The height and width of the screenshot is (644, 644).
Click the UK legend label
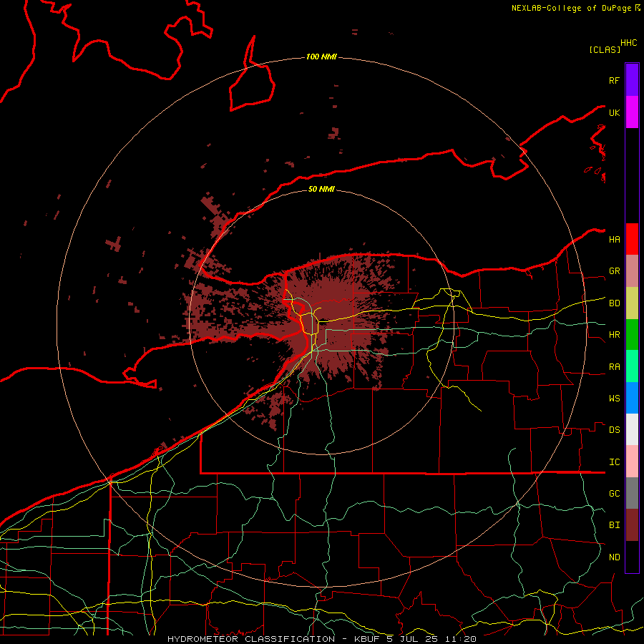click(614, 112)
